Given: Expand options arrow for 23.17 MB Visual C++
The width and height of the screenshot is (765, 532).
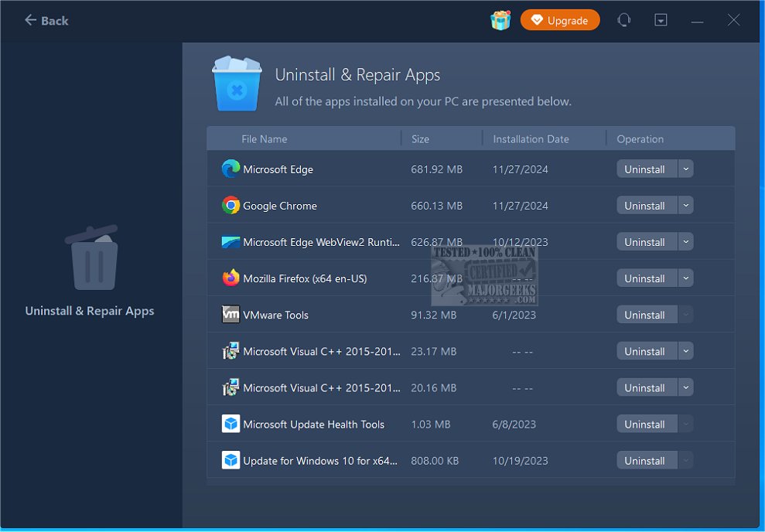Looking at the screenshot, I should 685,351.
